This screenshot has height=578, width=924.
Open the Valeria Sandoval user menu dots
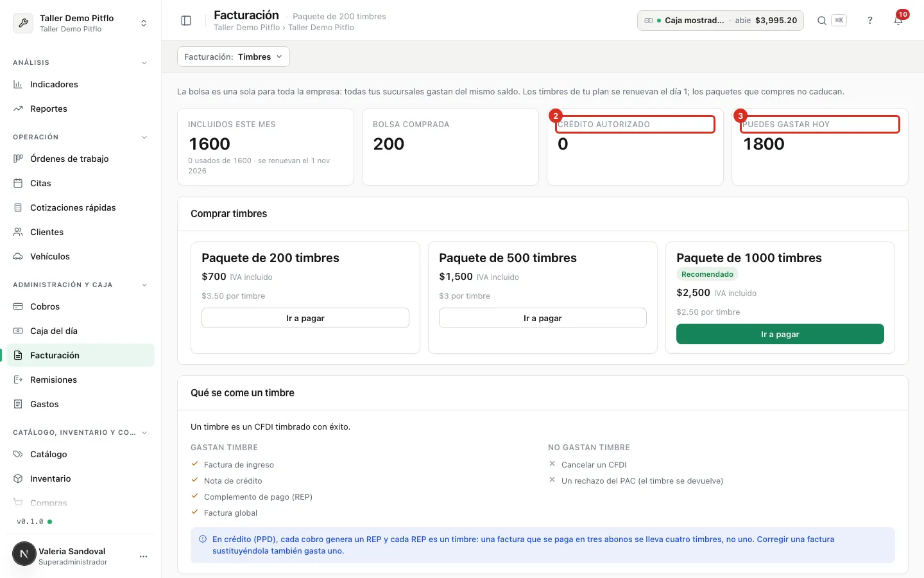point(143,556)
